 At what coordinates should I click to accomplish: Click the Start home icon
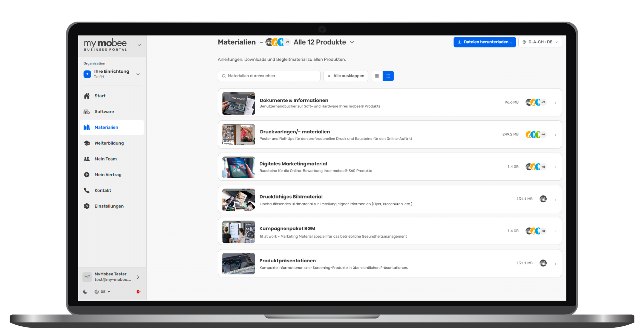click(87, 96)
